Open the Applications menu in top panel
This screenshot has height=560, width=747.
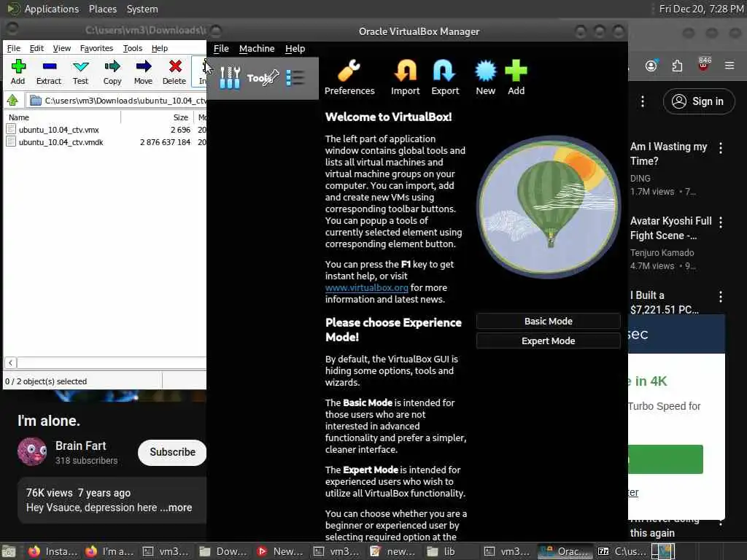[x=52, y=9]
